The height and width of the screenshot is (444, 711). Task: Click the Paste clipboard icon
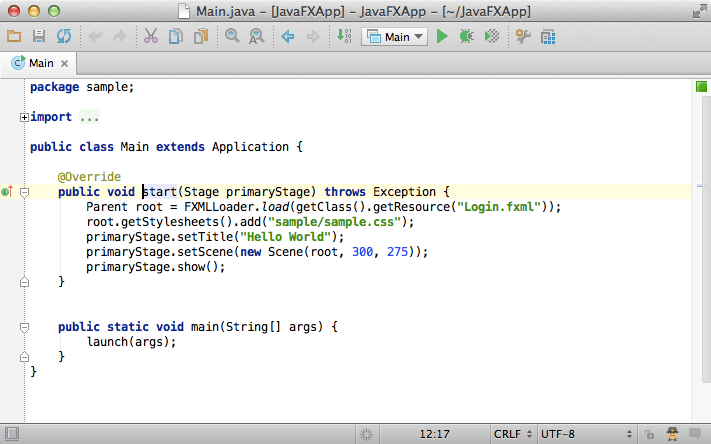(x=201, y=36)
